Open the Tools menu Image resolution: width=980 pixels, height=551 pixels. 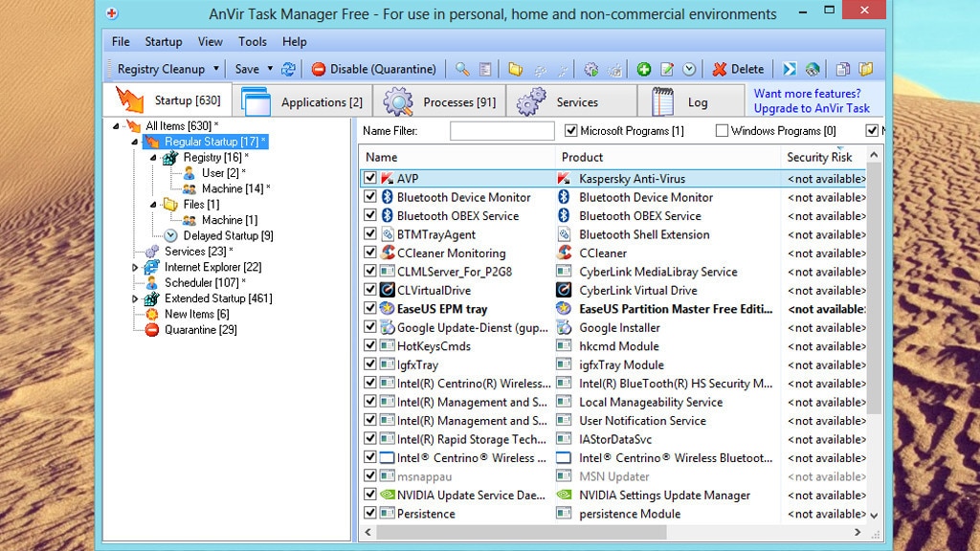[252, 41]
